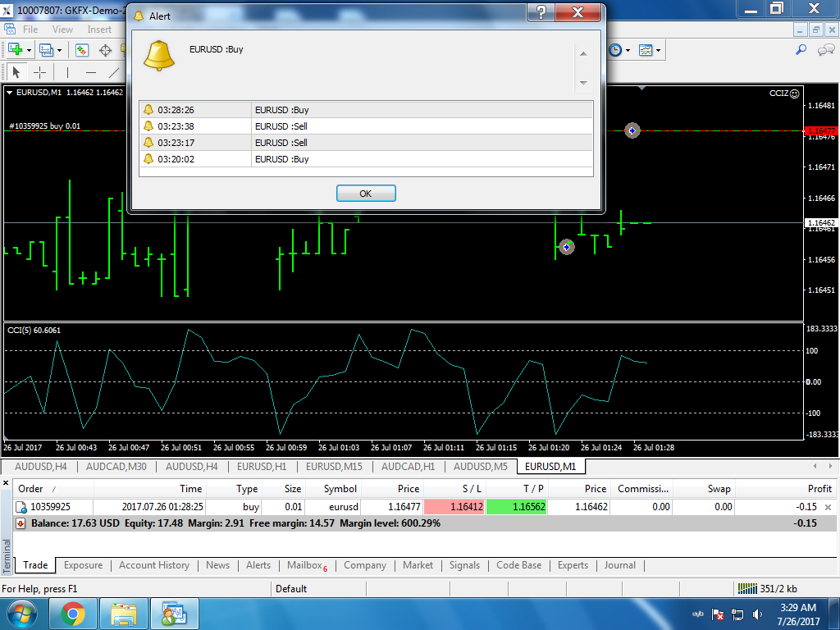Click the Periods clock icon
Screen dimensions: 840x630
click(615, 50)
